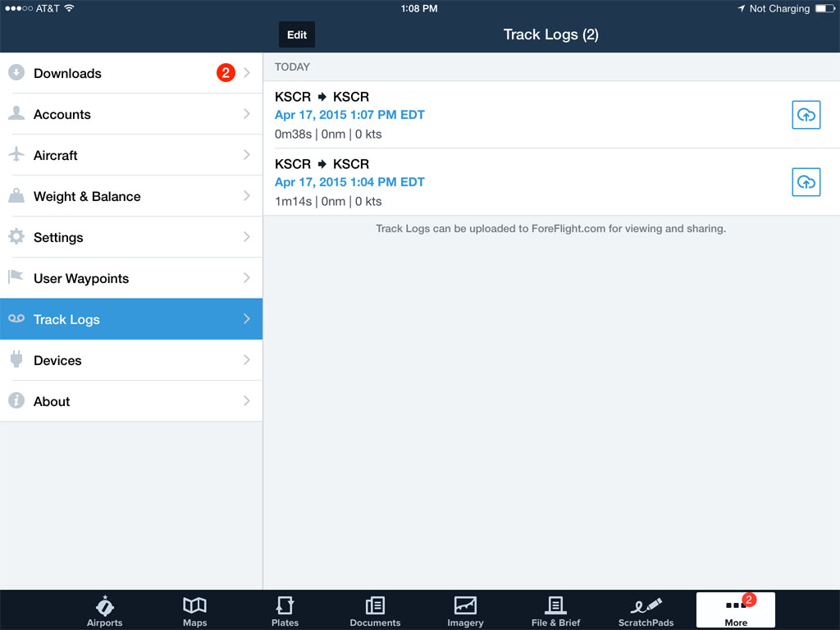Upload the 1:04 PM track log to cloud
Screen dimensions: 840x630
point(806,182)
